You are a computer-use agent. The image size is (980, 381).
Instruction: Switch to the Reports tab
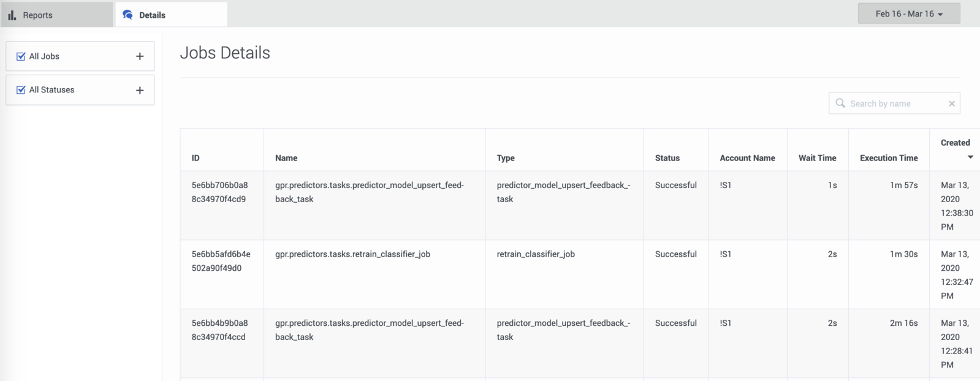[x=57, y=15]
